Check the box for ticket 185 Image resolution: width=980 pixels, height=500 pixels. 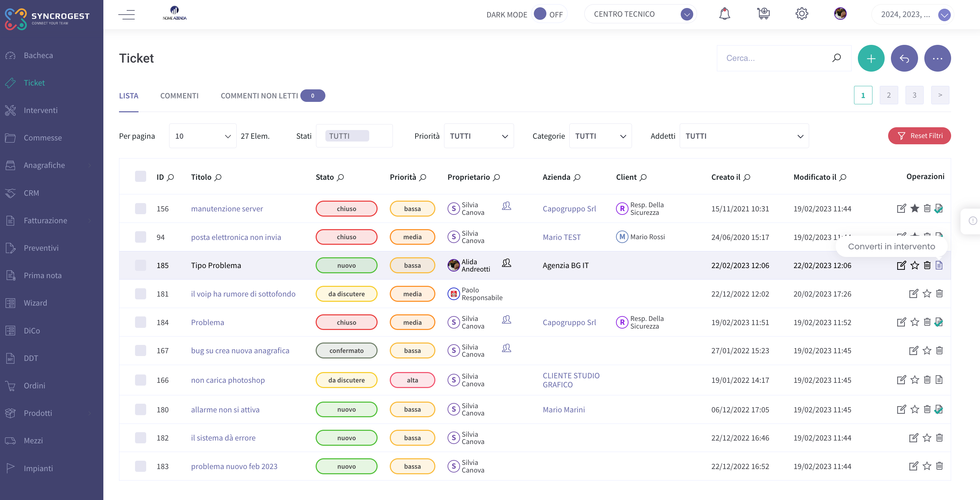[x=140, y=265]
